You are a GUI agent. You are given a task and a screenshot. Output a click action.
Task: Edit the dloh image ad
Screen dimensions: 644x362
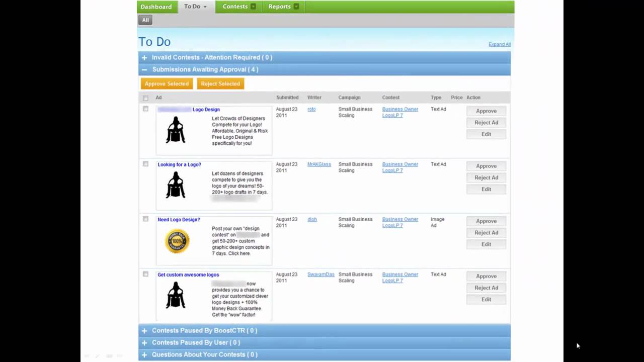[x=486, y=244]
